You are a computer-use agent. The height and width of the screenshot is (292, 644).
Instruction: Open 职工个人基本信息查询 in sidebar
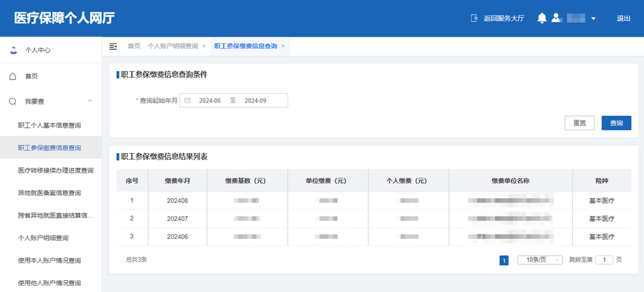(x=51, y=125)
